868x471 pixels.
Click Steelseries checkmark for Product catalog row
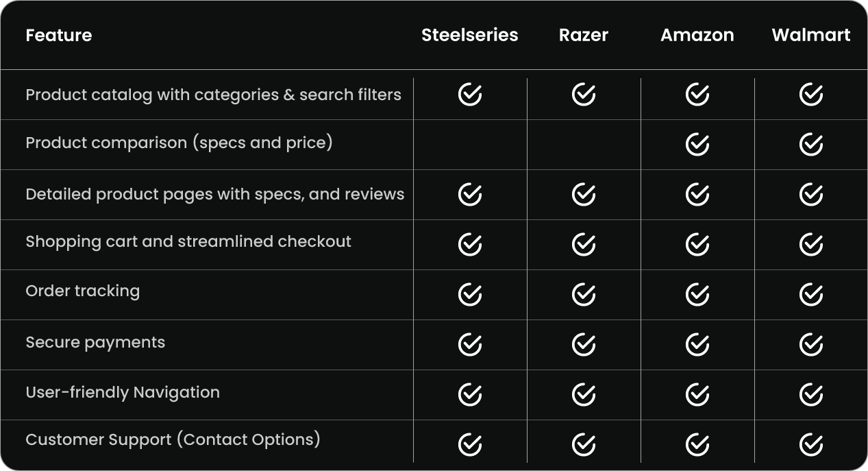click(470, 94)
